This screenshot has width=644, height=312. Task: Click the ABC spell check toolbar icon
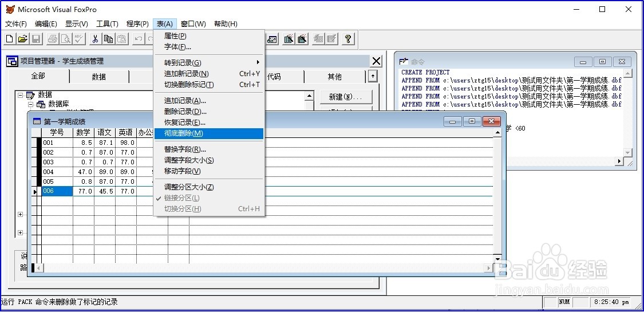(x=79, y=39)
